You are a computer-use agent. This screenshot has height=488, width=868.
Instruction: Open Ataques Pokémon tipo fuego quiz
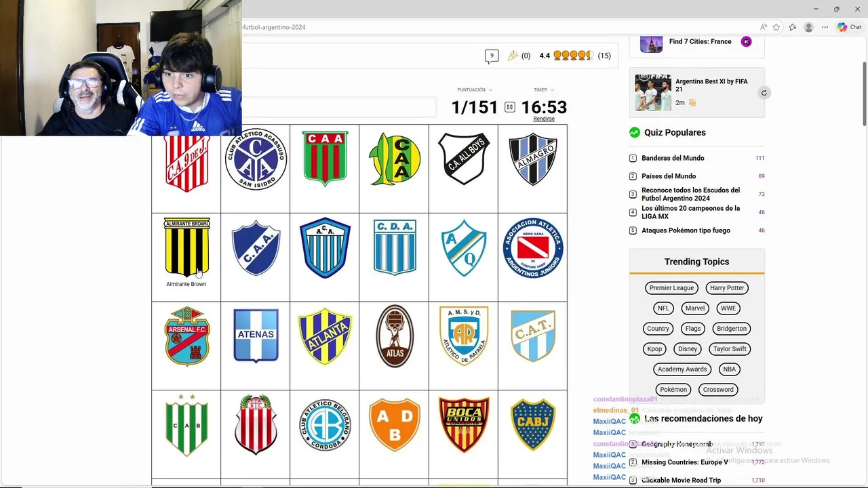click(686, 230)
